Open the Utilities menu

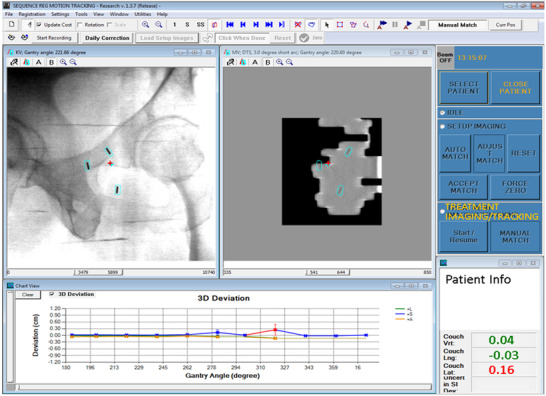point(143,14)
